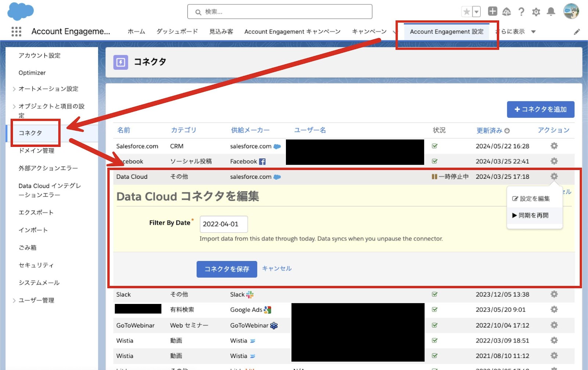This screenshot has width=588, height=370.
Task: Open the 見込み客 tab
Action: point(221,32)
